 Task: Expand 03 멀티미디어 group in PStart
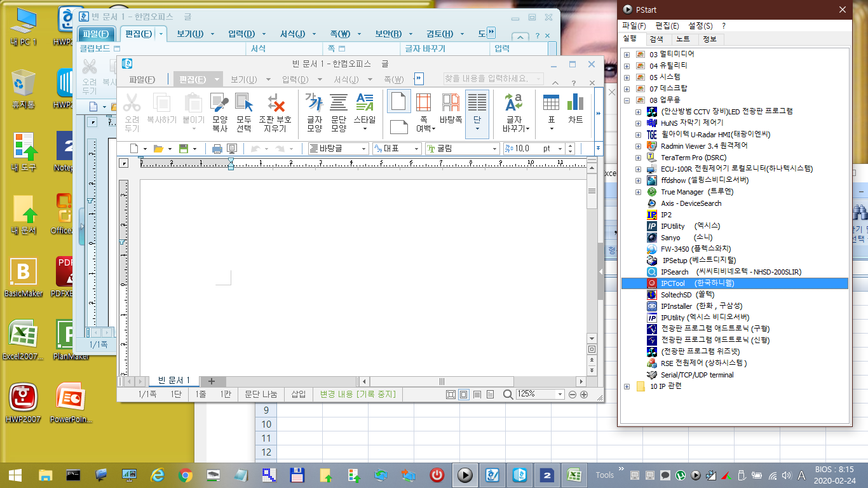tap(627, 54)
